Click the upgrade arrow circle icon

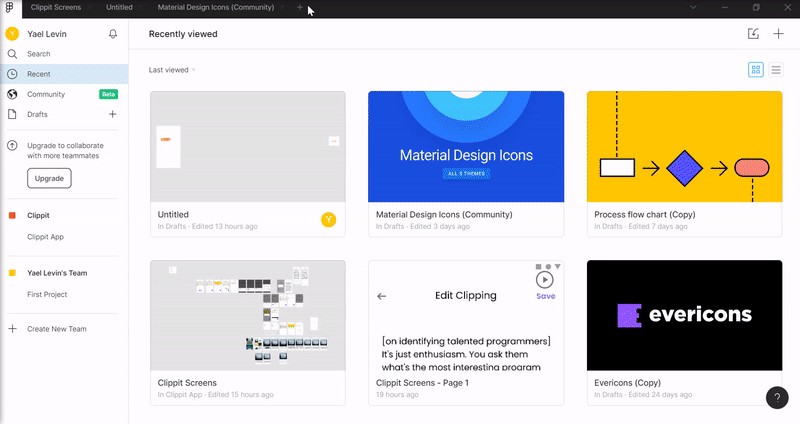pos(12,145)
